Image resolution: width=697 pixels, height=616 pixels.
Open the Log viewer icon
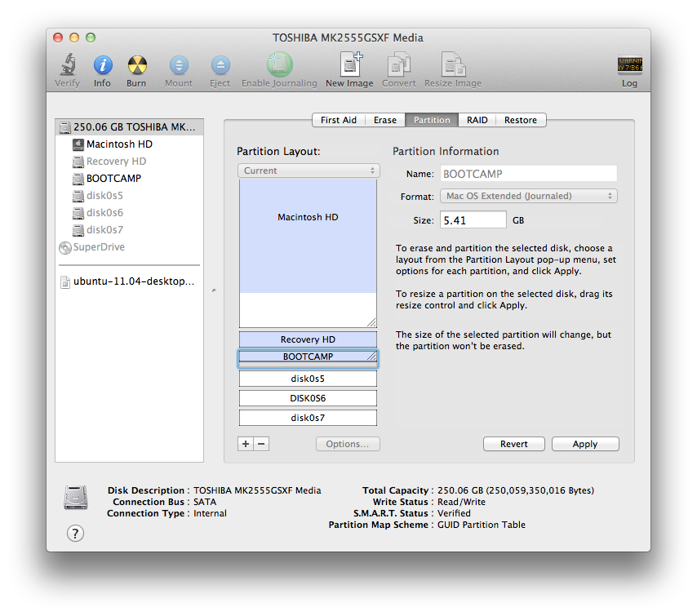tap(629, 64)
